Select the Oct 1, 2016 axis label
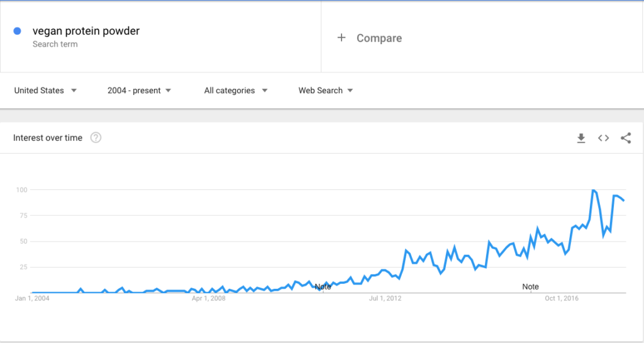Viewport: 644px width, 343px height. coord(562,298)
